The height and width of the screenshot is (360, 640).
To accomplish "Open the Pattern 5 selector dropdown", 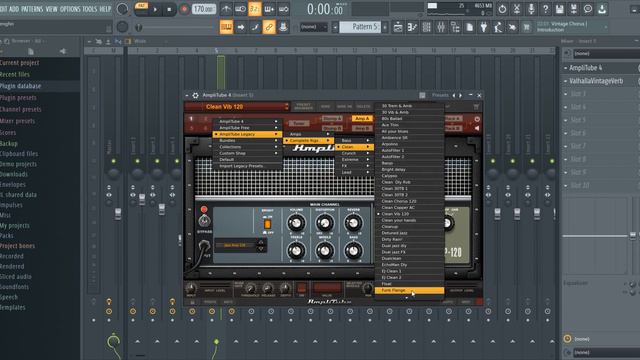I will pos(360,27).
